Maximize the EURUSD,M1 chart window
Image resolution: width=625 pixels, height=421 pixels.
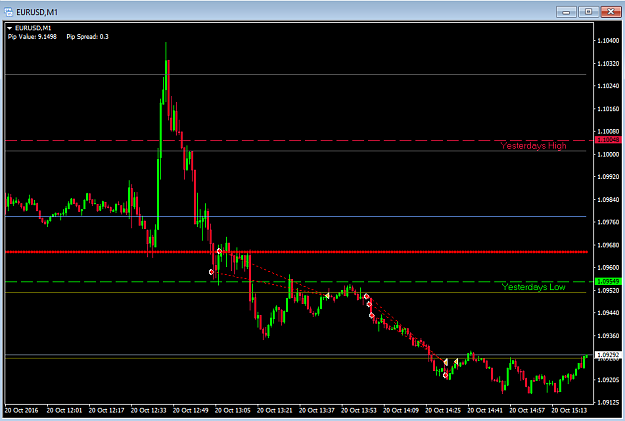(588, 12)
